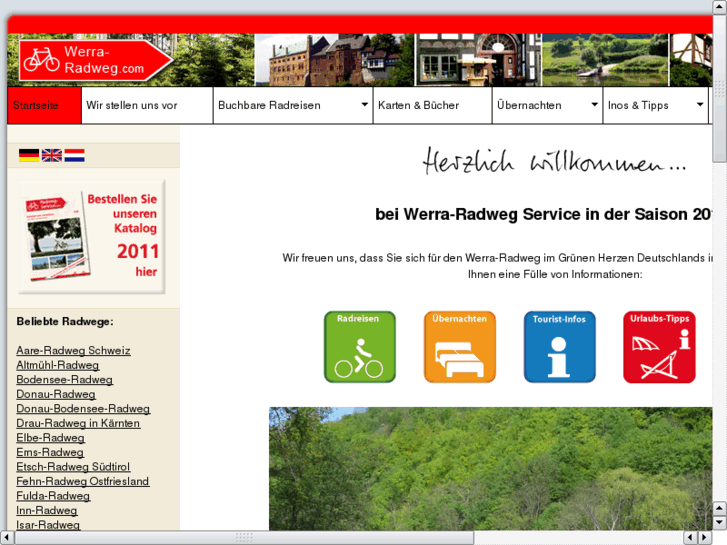The width and height of the screenshot is (727, 545).
Task: Switch language via the Dutch flag
Action: 74,155
